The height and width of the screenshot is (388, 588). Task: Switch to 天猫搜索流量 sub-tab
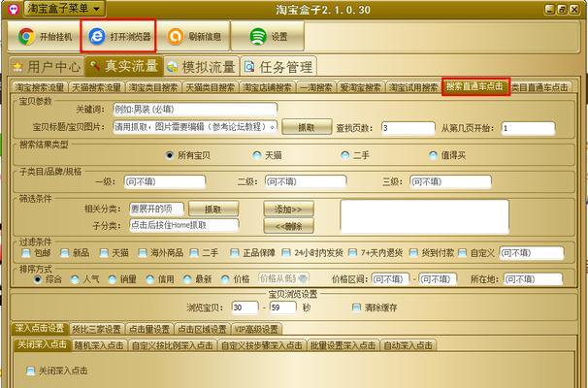click(96, 87)
